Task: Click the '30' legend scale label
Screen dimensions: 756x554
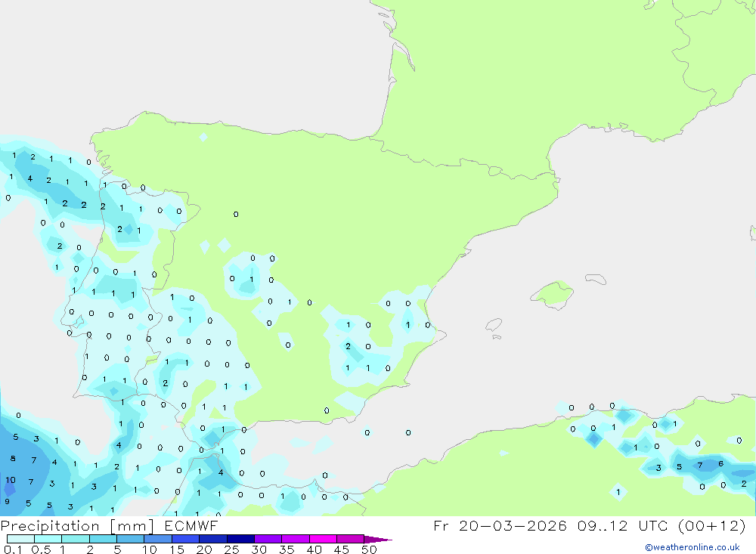Action: [259, 549]
